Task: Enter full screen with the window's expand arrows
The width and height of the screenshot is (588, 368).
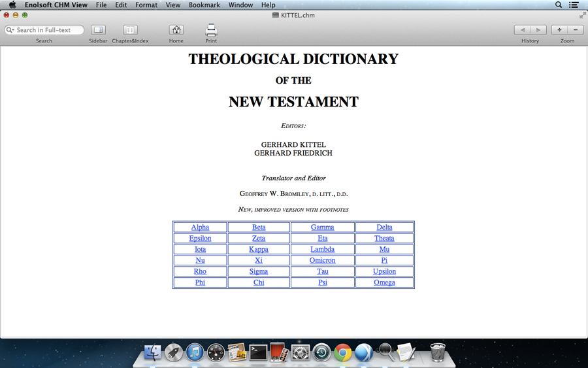Action: click(582, 16)
